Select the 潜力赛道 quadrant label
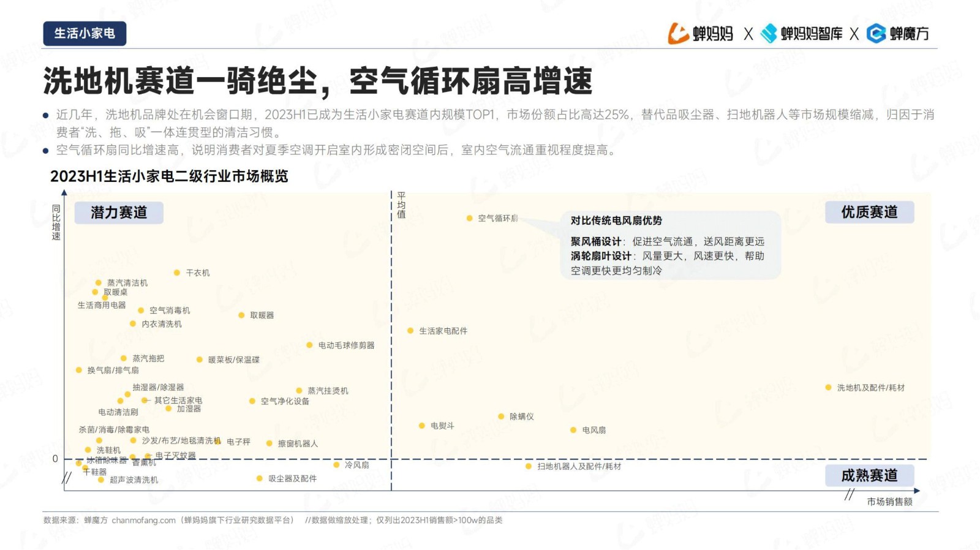This screenshot has height=550, width=980. click(x=119, y=213)
